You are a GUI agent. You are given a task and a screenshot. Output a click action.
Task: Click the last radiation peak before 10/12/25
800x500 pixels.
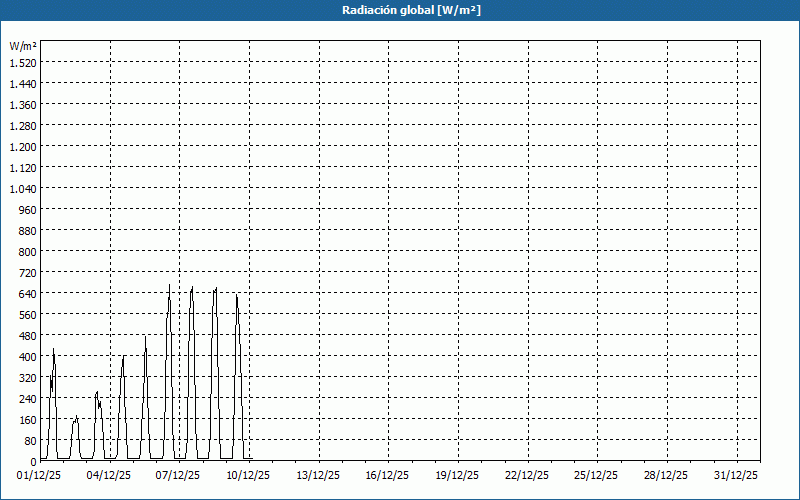tap(237, 297)
